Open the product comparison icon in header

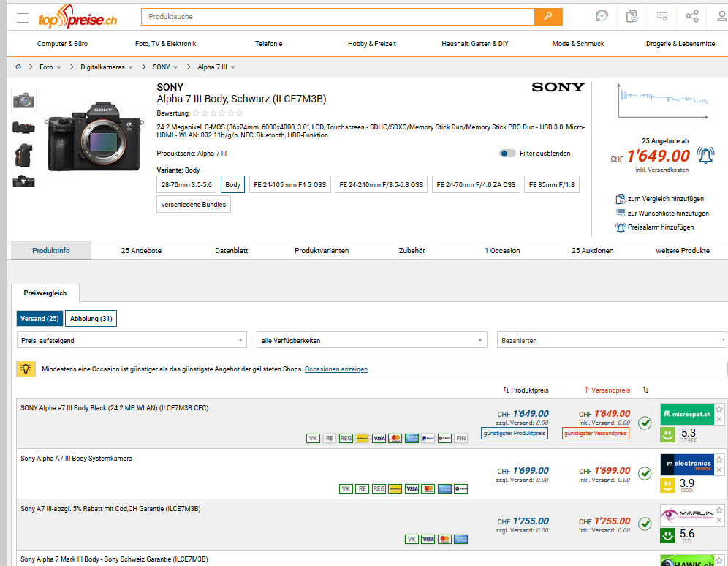coord(632,16)
